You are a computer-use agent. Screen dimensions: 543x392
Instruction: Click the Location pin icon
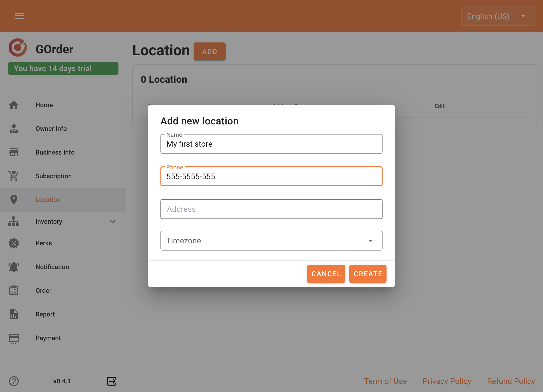tap(14, 200)
